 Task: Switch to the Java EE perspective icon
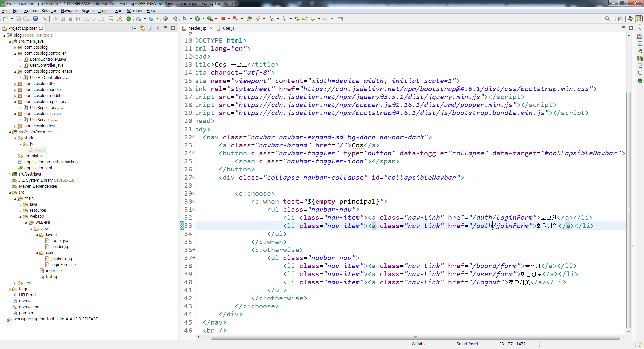point(631,19)
